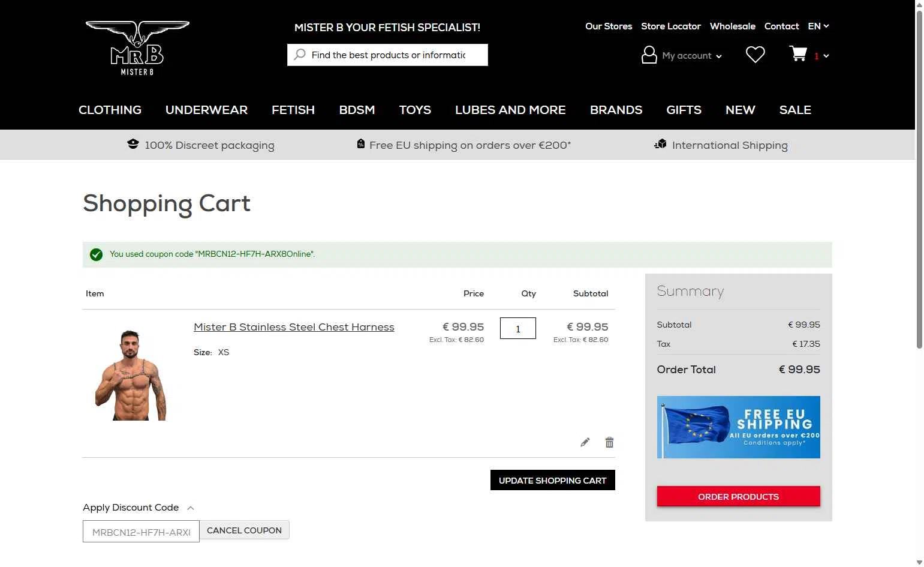924x567 pixels.
Task: Go to Our Stores page
Action: (x=609, y=26)
